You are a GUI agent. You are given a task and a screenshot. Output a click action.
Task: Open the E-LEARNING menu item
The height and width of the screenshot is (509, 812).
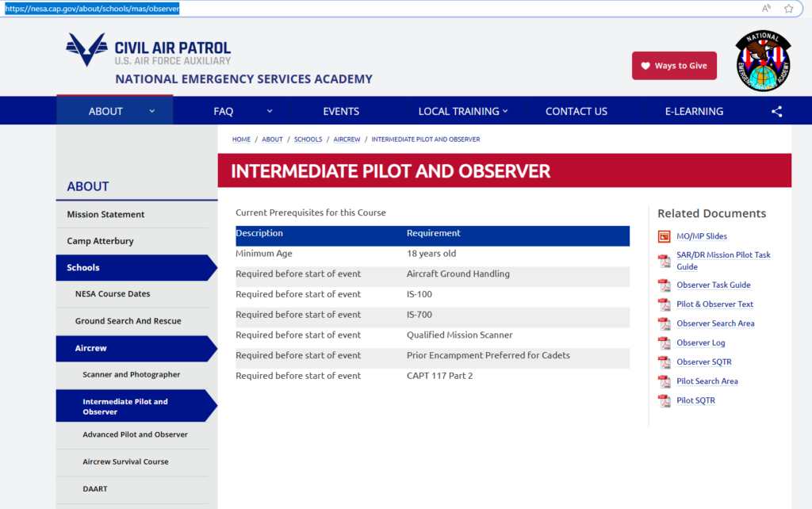pyautogui.click(x=694, y=111)
